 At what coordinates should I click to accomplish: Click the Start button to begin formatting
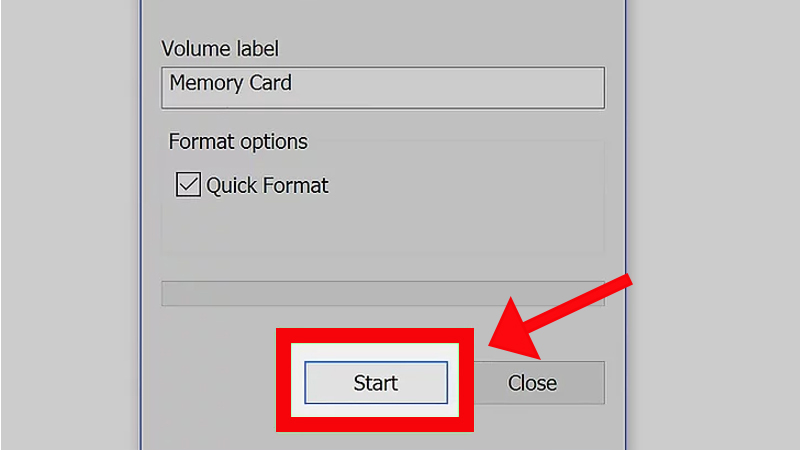[x=375, y=382]
